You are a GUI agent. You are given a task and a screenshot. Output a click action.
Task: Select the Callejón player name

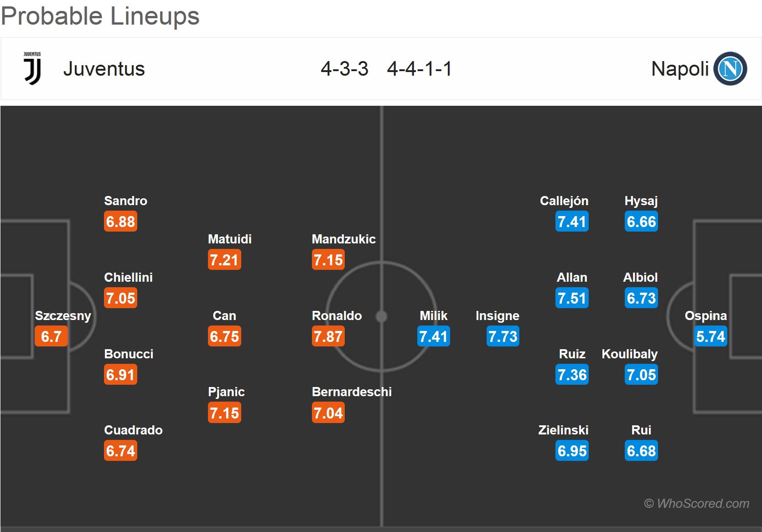[x=564, y=201]
